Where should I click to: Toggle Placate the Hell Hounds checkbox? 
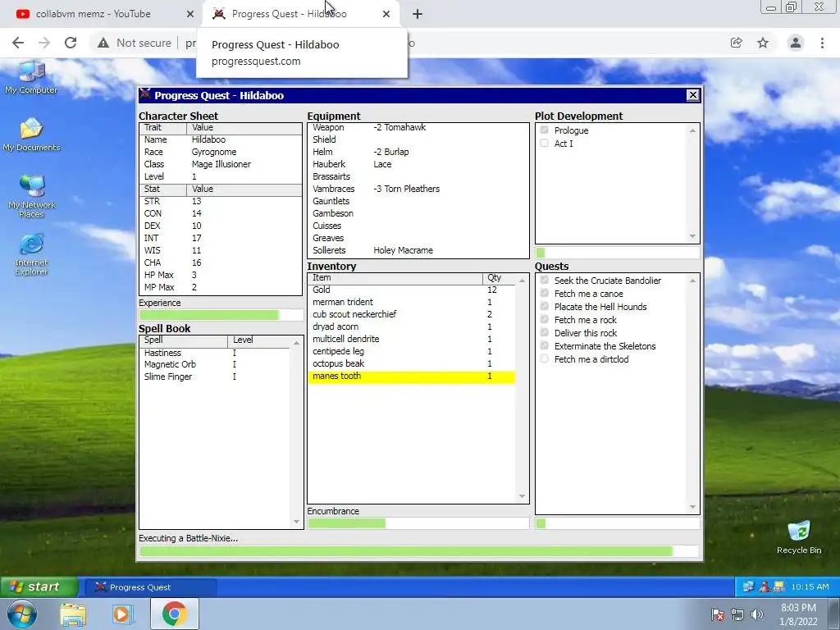[x=545, y=306]
